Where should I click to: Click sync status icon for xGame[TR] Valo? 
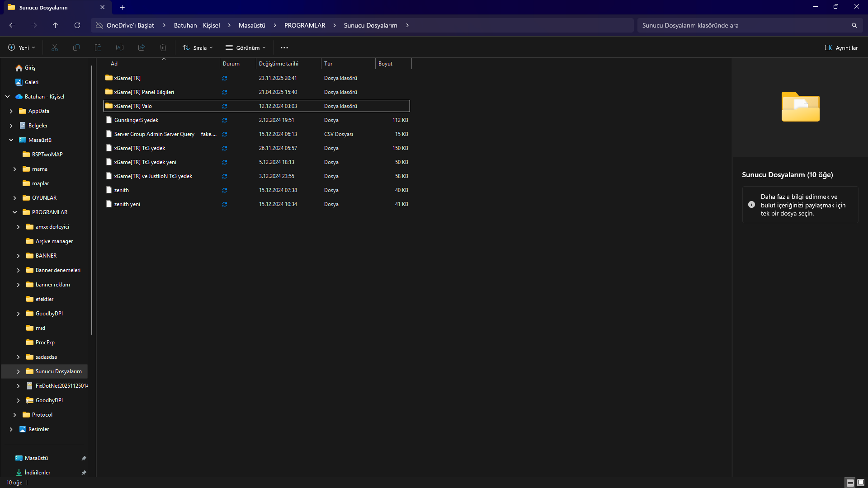point(225,106)
